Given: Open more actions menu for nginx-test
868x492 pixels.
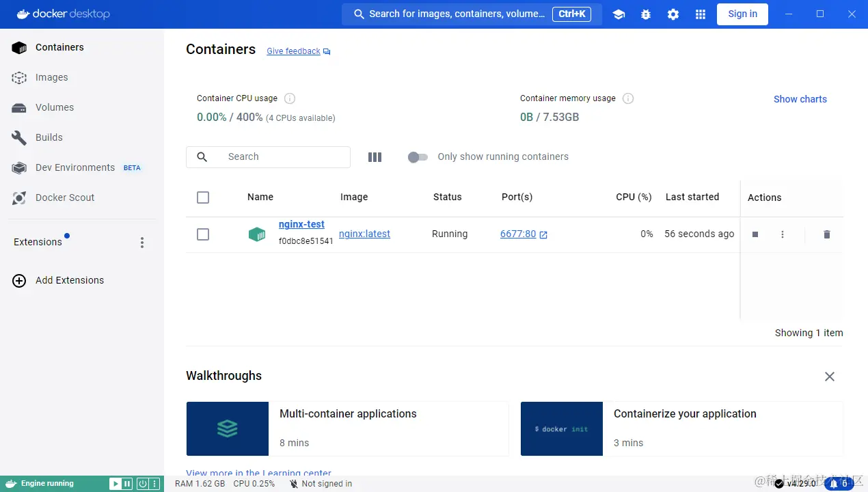Looking at the screenshot, I should tap(783, 234).
